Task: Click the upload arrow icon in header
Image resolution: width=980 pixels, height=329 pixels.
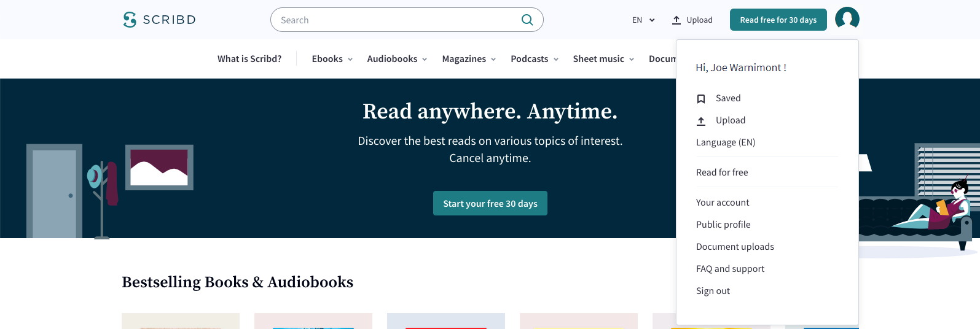Action: point(676,20)
